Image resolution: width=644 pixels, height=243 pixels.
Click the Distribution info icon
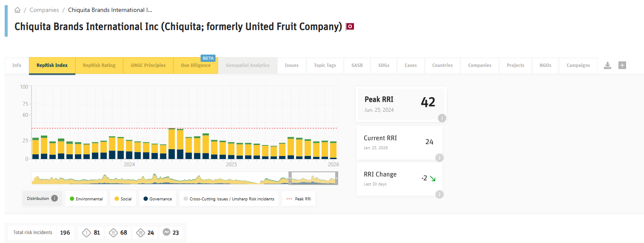(55, 198)
